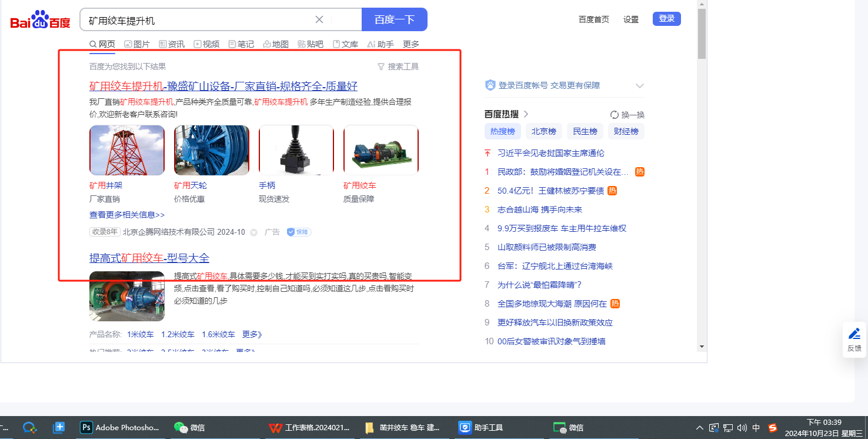The height and width of the screenshot is (439, 868).
Task: Click the 反馈 feedback icon
Action: [854, 340]
